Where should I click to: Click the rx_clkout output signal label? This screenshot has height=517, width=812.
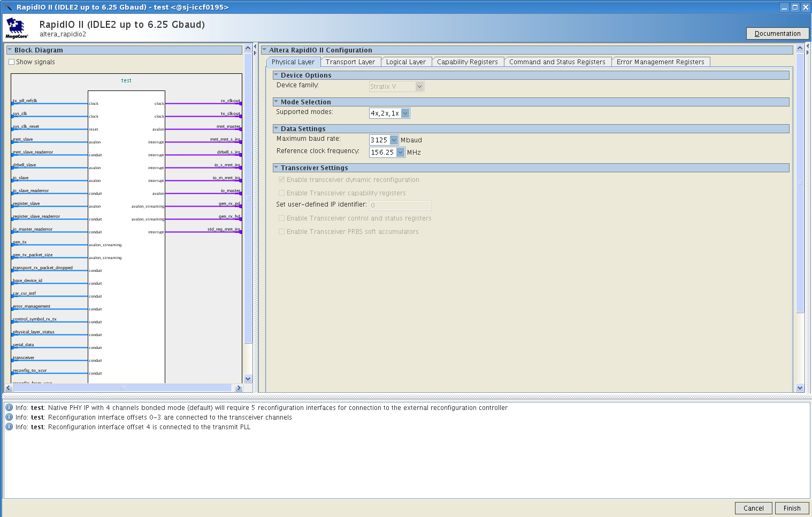click(231, 101)
